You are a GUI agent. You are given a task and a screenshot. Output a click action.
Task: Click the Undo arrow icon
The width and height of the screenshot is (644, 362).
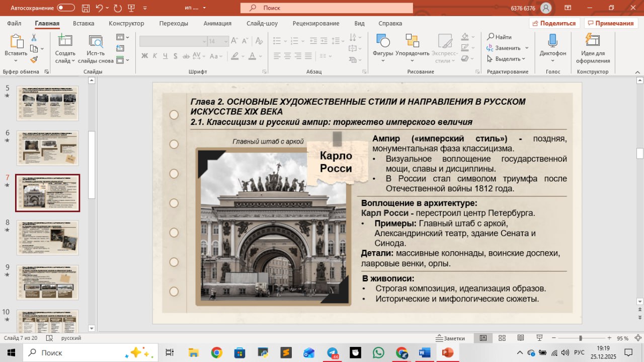(99, 8)
